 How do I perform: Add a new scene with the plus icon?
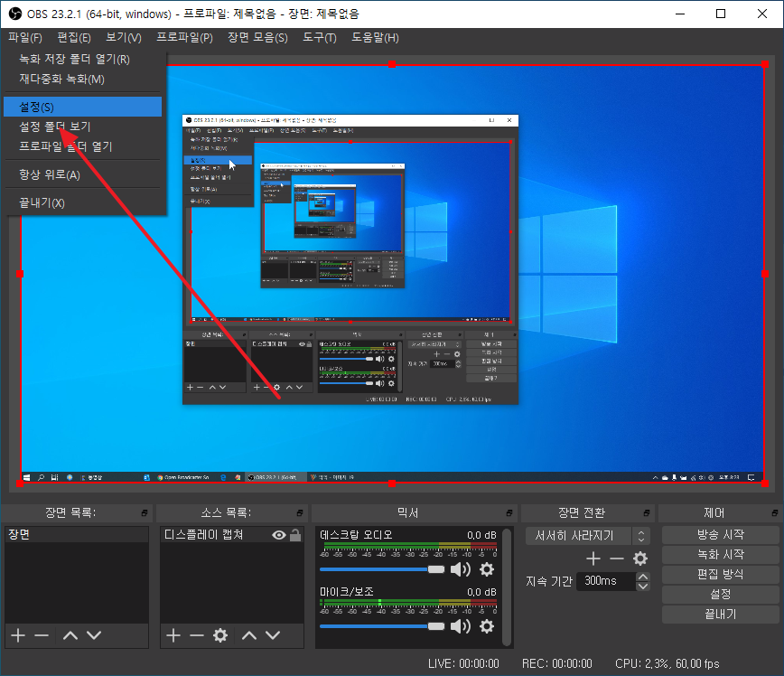pyautogui.click(x=18, y=635)
